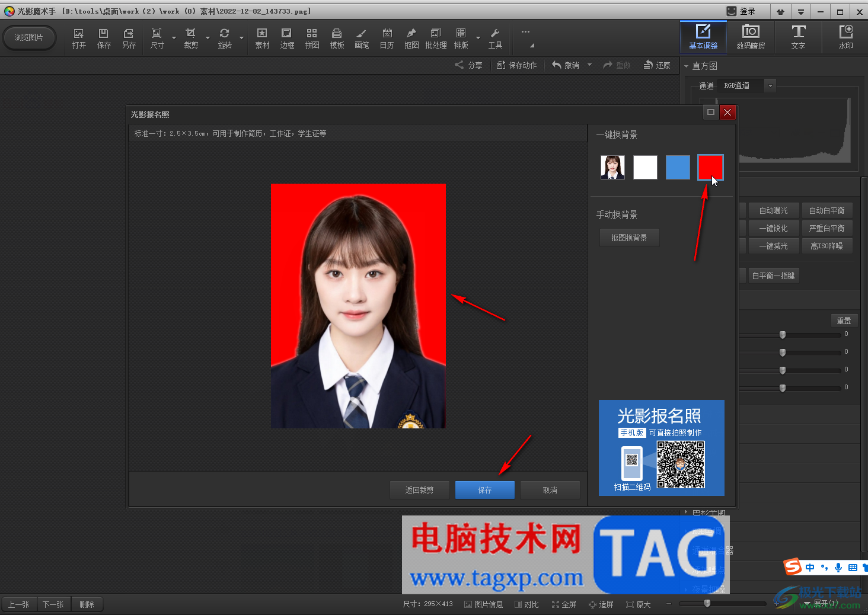Click the 撤销 (Undo) icon
This screenshot has width=868, height=615.
tap(566, 65)
